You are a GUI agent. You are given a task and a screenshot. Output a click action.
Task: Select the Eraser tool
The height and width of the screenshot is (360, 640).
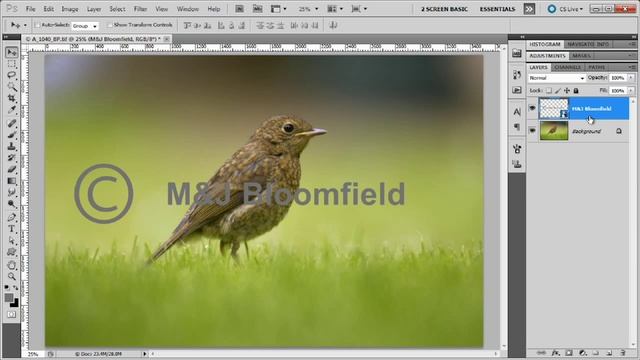11,169
